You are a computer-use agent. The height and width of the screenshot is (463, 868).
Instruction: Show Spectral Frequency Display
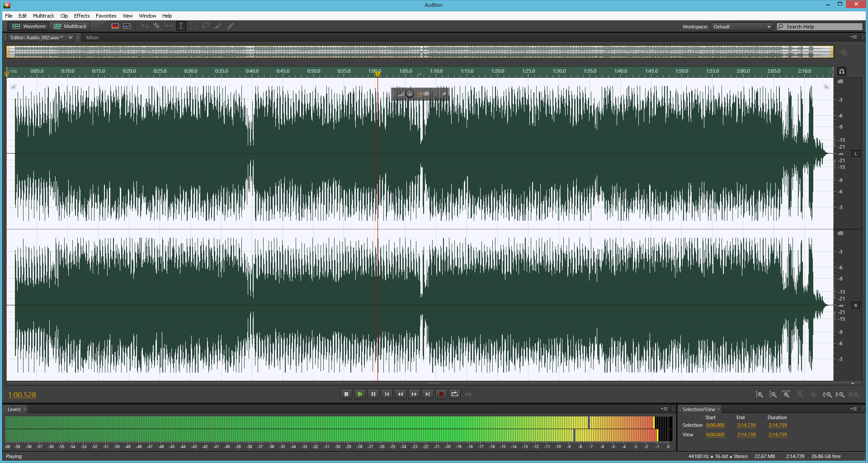pyautogui.click(x=115, y=26)
